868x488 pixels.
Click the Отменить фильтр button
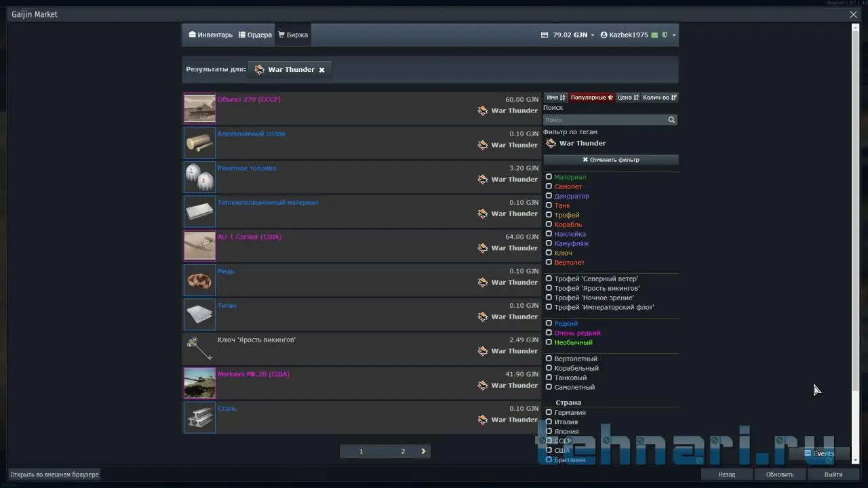pos(611,160)
